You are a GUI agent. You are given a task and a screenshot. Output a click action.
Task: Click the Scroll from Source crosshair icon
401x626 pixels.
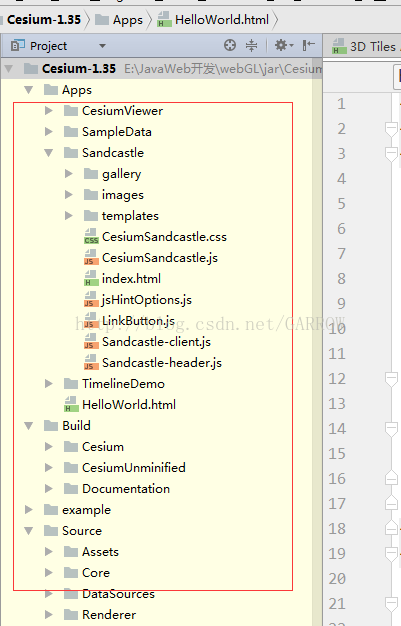[x=230, y=46]
